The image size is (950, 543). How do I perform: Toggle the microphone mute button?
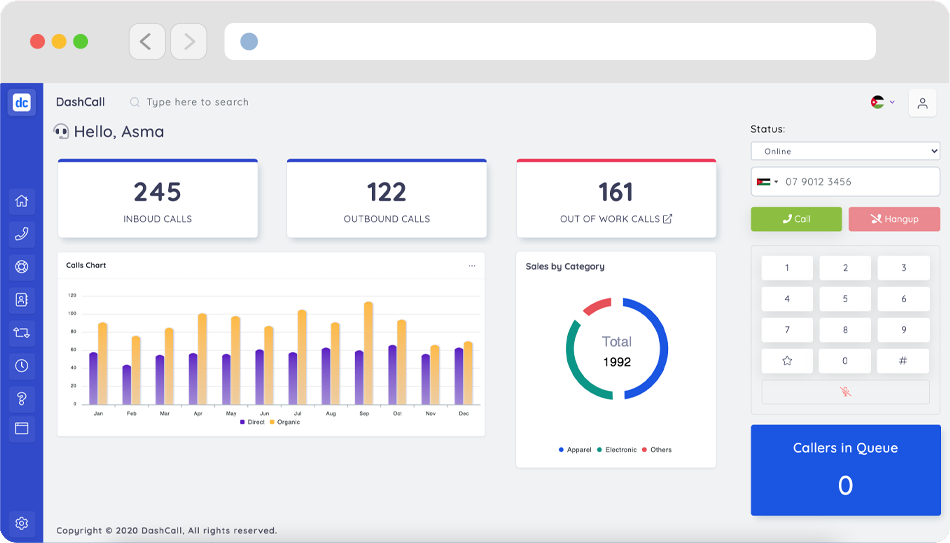(846, 392)
